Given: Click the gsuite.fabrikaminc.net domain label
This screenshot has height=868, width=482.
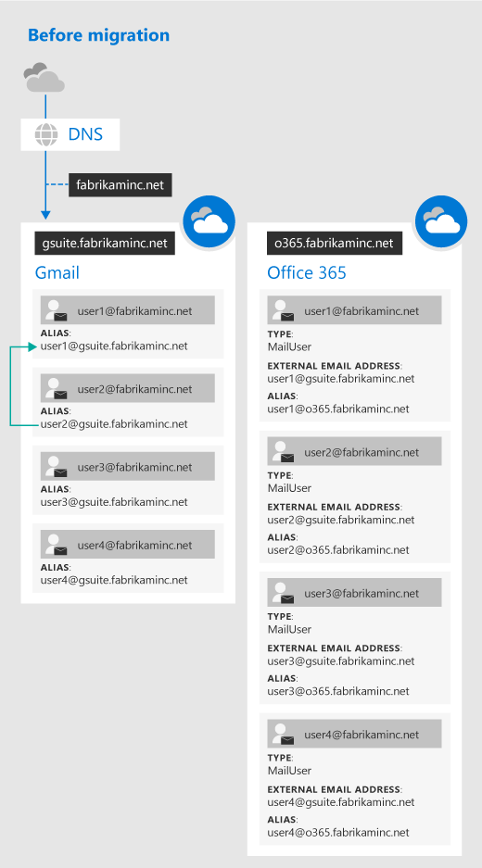Looking at the screenshot, I should pyautogui.click(x=105, y=243).
